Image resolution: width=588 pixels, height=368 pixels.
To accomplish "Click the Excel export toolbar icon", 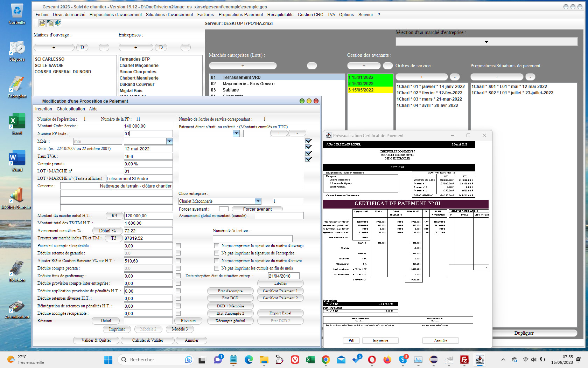I will 50,23.
